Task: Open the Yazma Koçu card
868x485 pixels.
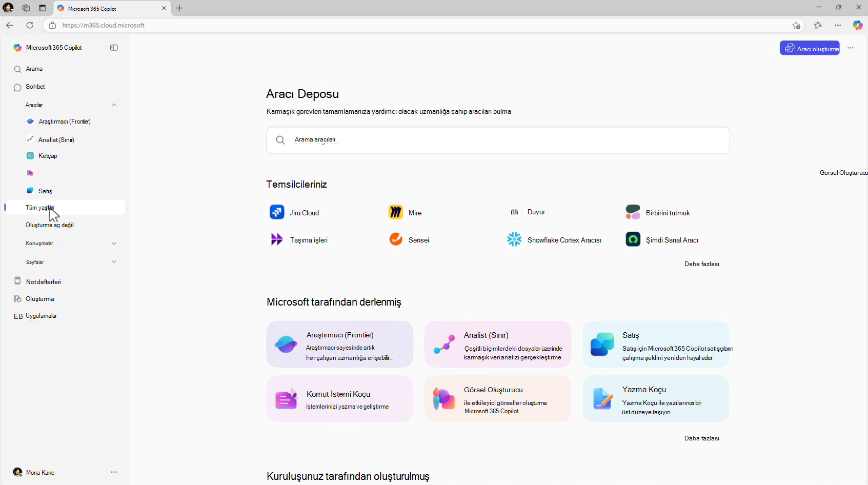Action: [x=656, y=399]
